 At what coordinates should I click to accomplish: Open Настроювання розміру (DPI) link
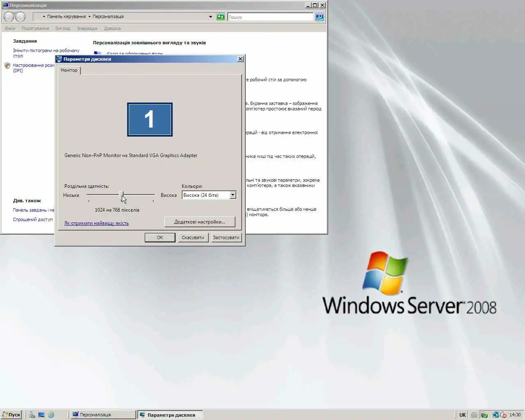tap(33, 68)
